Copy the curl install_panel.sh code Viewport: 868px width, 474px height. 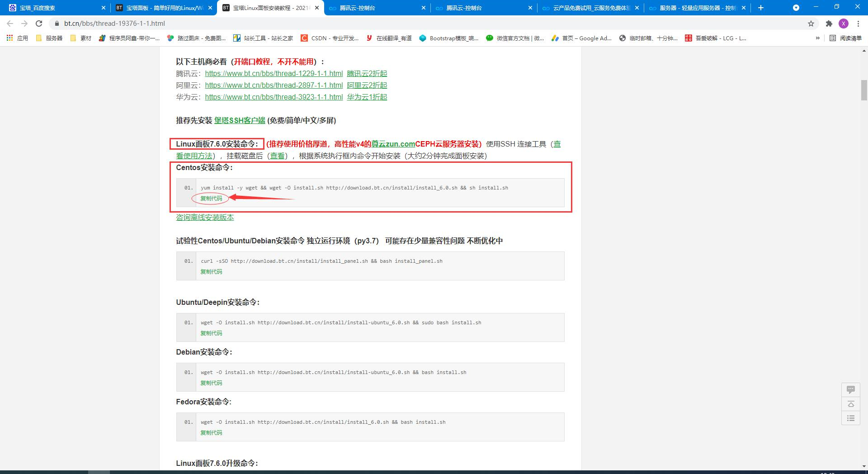(211, 272)
